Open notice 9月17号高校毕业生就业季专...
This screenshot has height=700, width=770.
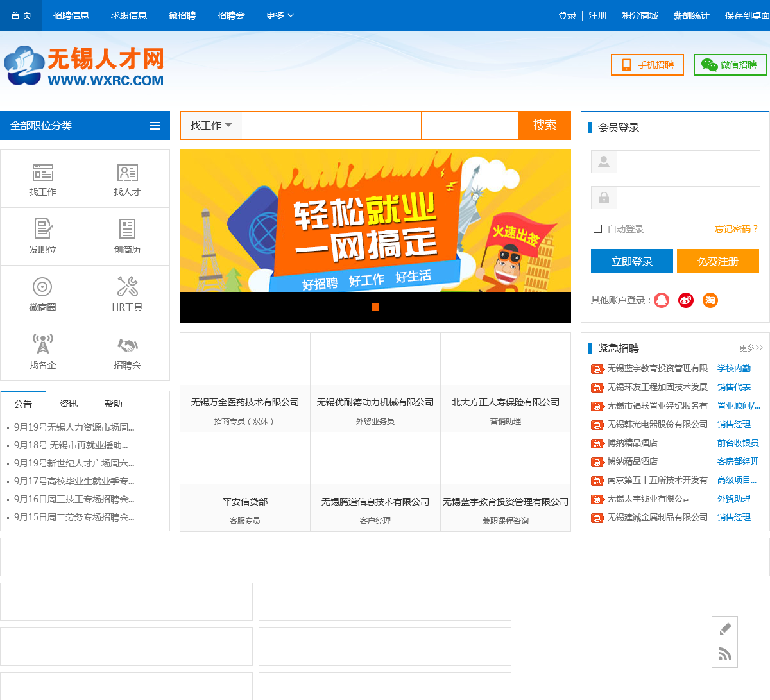pos(74,481)
